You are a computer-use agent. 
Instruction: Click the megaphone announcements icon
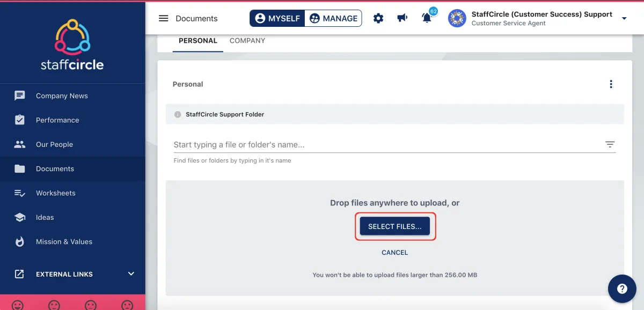[402, 18]
